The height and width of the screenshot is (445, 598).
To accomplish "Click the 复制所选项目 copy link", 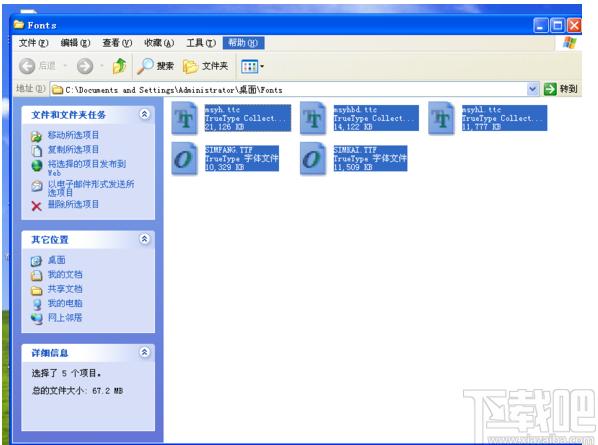I will click(73, 149).
